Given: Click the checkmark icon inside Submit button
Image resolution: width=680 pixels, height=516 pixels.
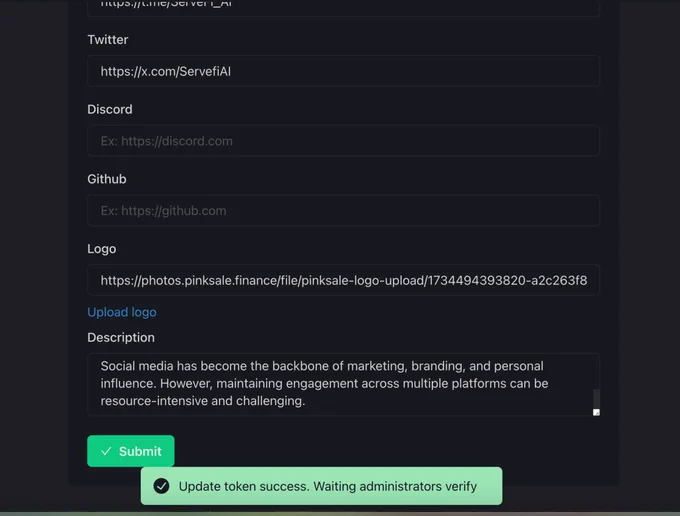Looking at the screenshot, I should point(106,451).
